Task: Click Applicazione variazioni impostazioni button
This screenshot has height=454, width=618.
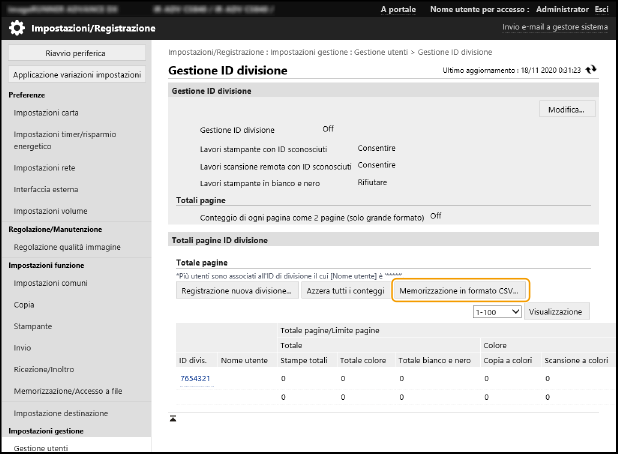Action: click(x=76, y=75)
